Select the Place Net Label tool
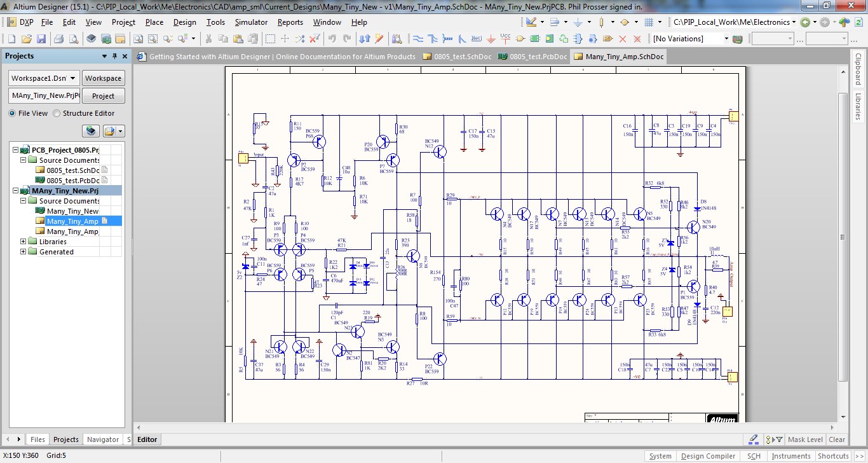Viewport: 868px width, 463px height. [476, 39]
